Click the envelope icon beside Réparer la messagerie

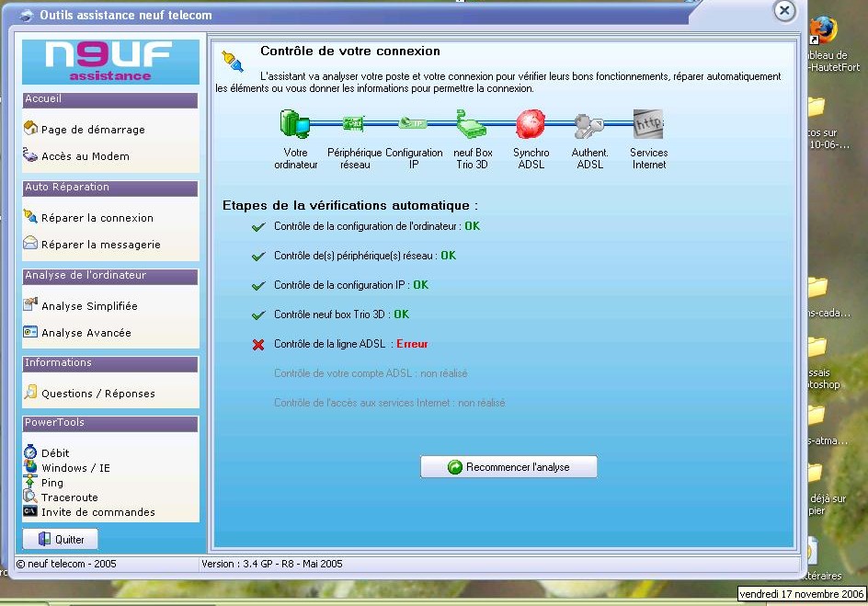[30, 243]
